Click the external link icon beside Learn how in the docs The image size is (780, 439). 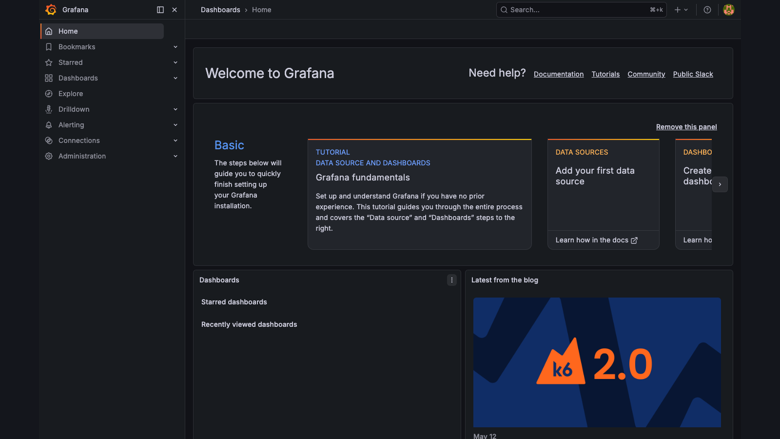click(634, 240)
